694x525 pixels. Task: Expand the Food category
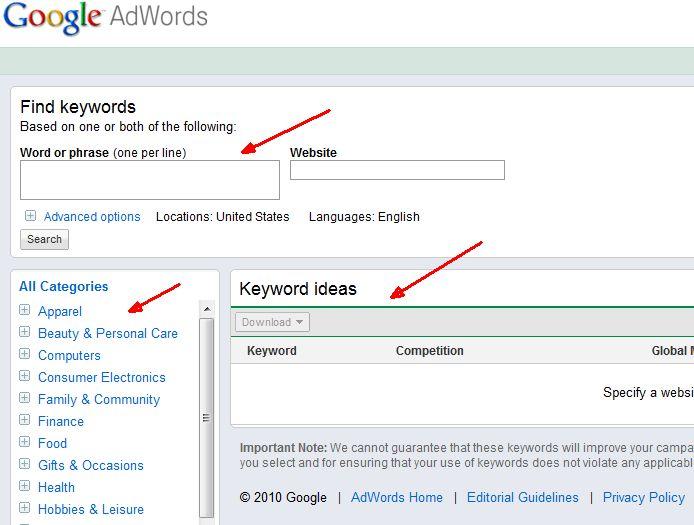[x=25, y=442]
